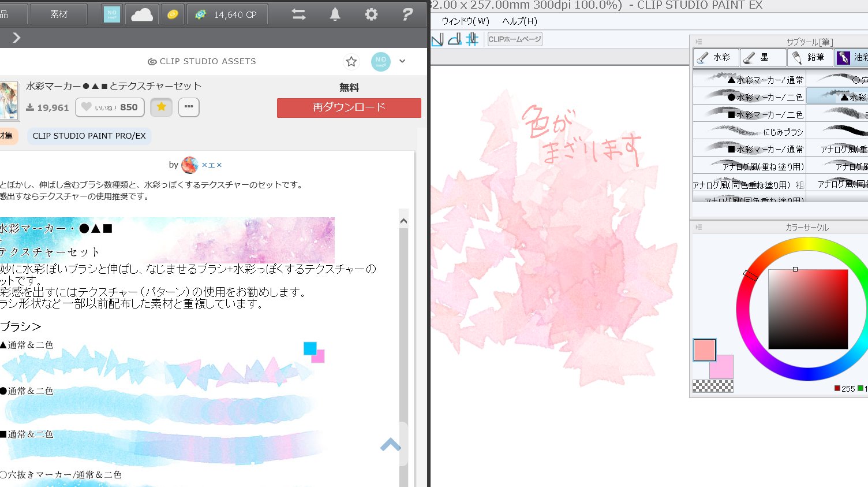Open CLIP STUDIO settings via gear icon

coord(371,14)
